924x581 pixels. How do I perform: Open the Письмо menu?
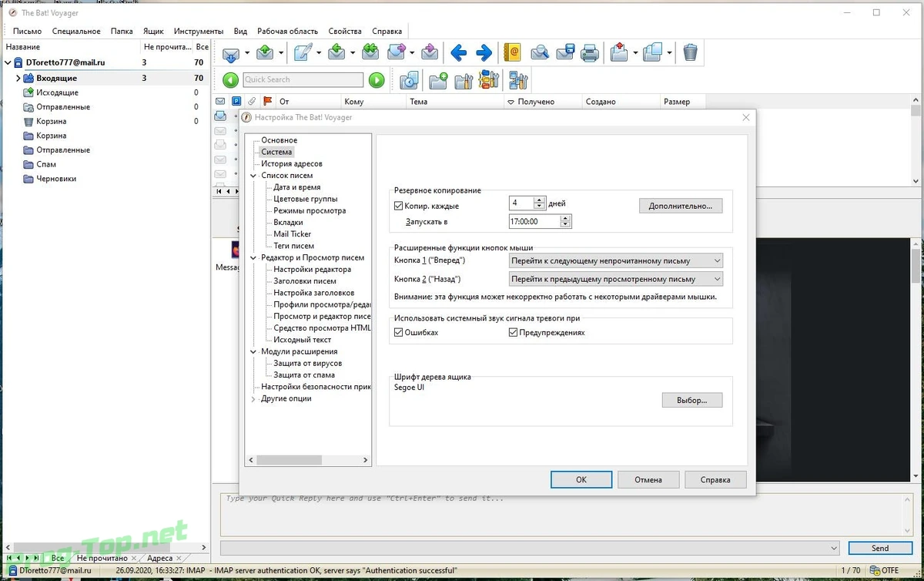(27, 32)
